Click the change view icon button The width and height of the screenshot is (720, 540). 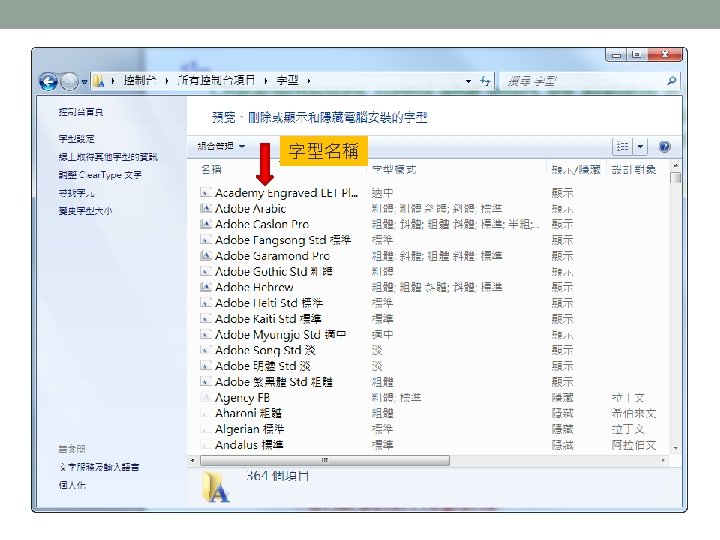[622, 146]
